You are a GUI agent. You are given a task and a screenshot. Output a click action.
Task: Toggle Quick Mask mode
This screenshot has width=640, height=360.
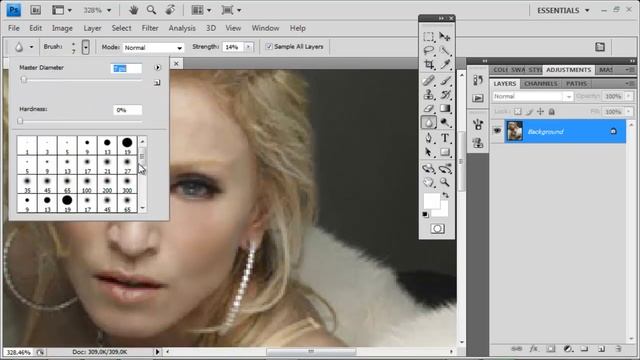[437, 229]
